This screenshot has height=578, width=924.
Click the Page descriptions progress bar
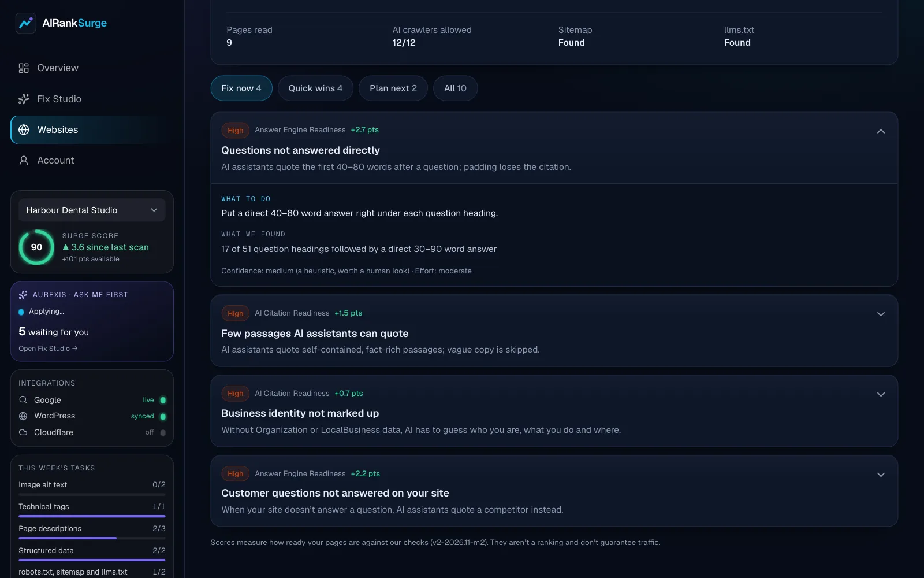[92, 538]
